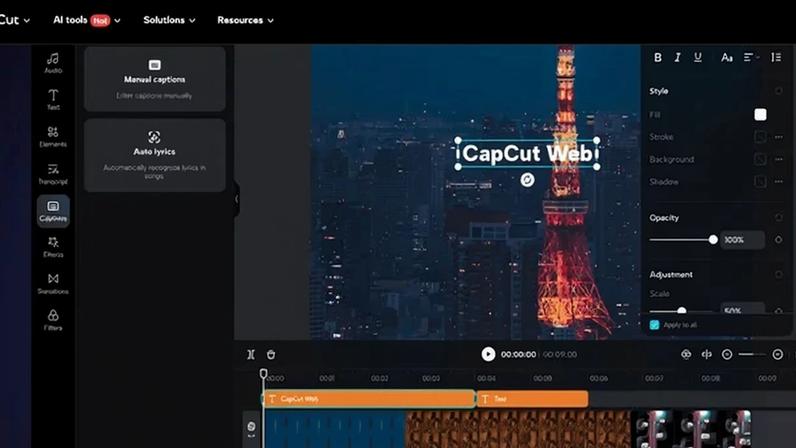
Task: Click the timeline zoom out button
Action: tap(726, 355)
